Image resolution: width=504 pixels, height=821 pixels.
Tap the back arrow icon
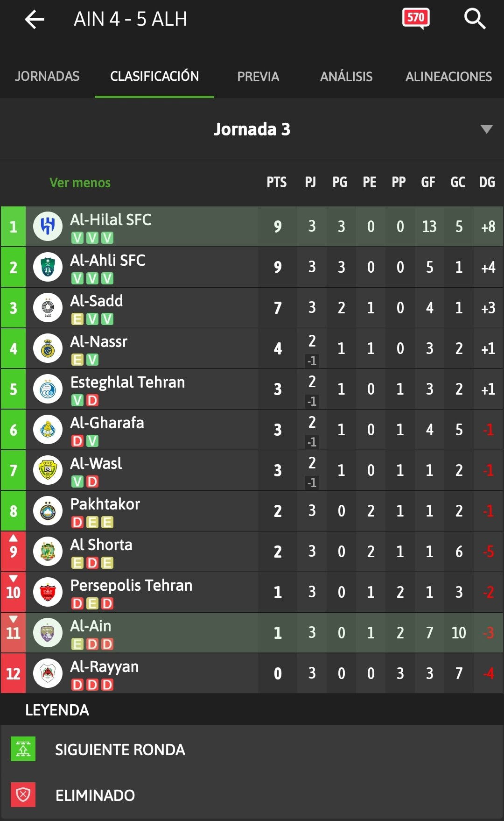pos(35,20)
